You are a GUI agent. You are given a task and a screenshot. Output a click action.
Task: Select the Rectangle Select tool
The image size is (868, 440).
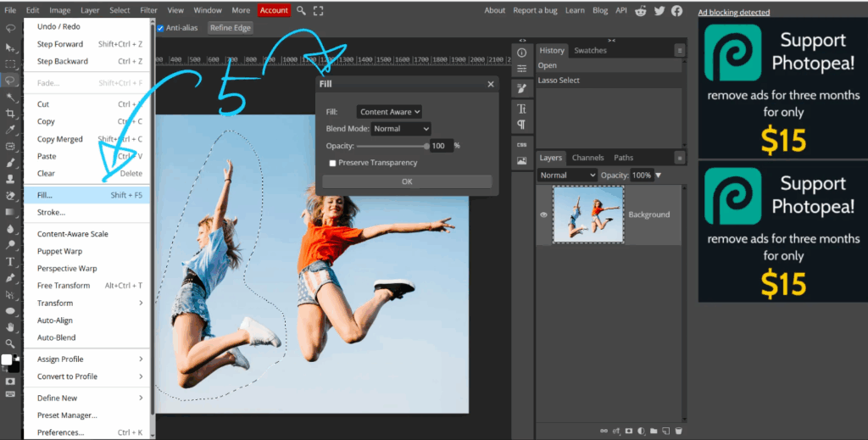10,64
